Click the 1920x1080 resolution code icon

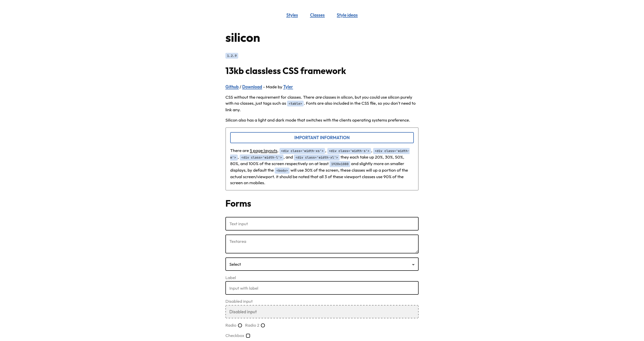pyautogui.click(x=339, y=164)
